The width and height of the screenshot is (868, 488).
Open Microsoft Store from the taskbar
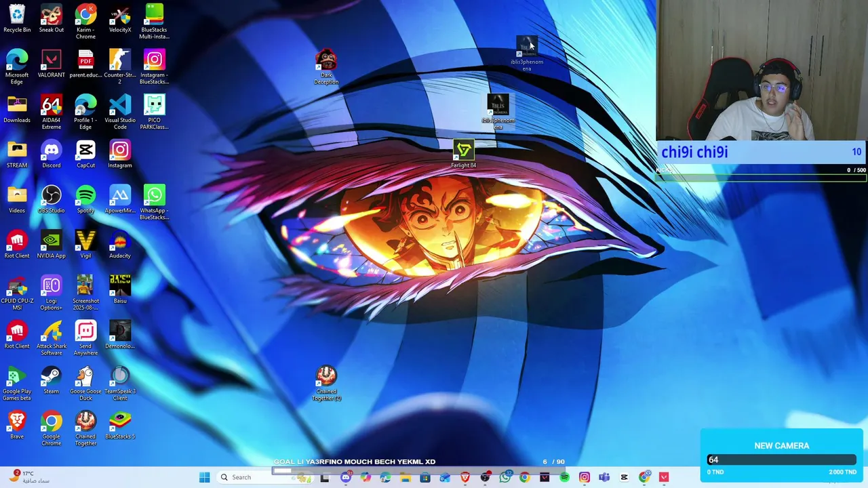[x=425, y=477]
